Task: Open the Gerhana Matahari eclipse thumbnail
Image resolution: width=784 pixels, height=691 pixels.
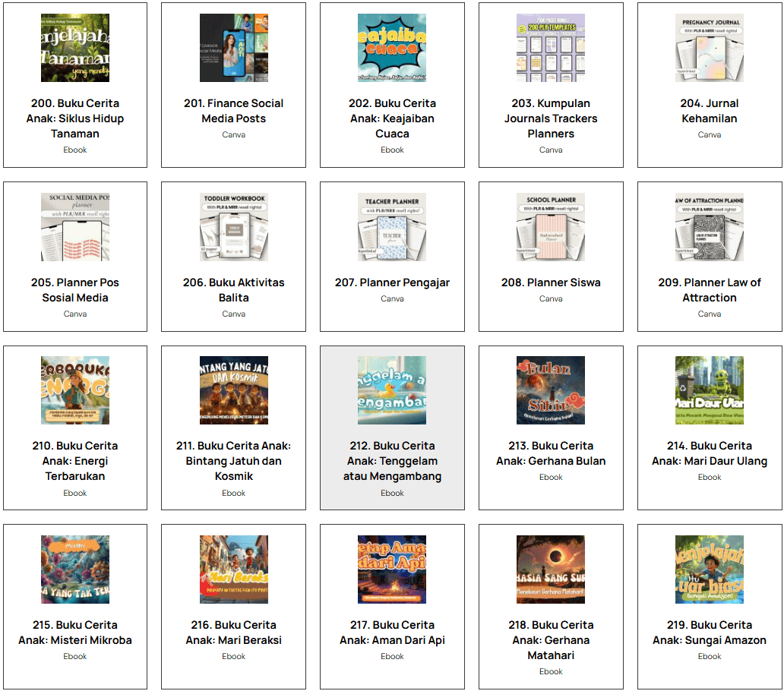Action: (551, 570)
